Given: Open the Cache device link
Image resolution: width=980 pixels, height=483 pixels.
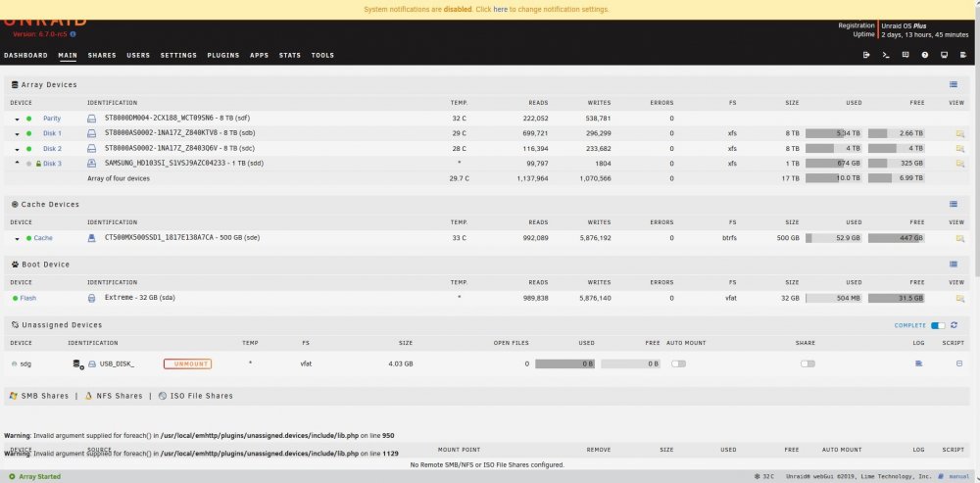Looking at the screenshot, I should [43, 238].
